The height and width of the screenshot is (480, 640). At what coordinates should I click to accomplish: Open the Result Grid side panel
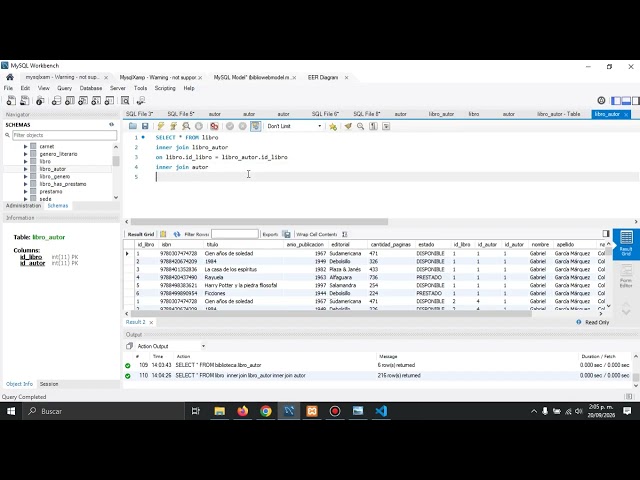click(626, 244)
